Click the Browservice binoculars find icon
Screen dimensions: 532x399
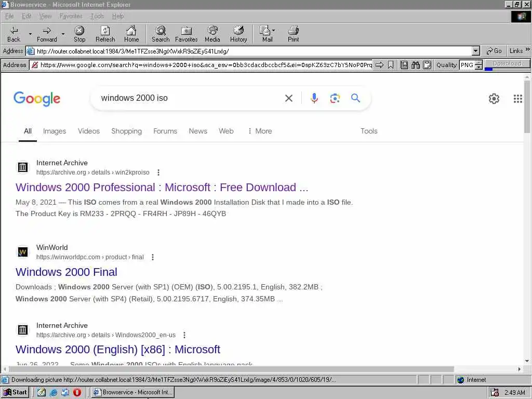[x=416, y=65]
